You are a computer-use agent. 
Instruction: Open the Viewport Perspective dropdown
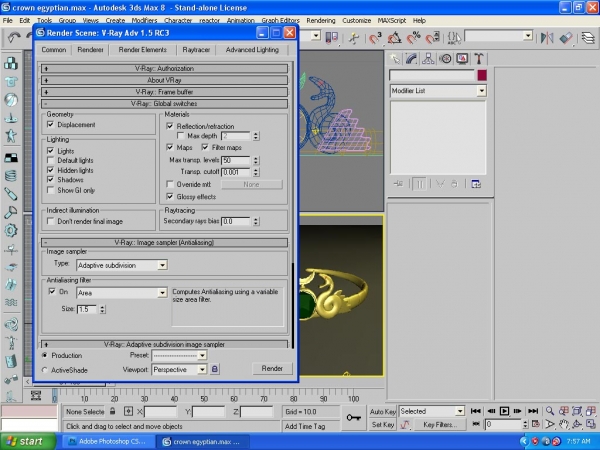pos(202,369)
